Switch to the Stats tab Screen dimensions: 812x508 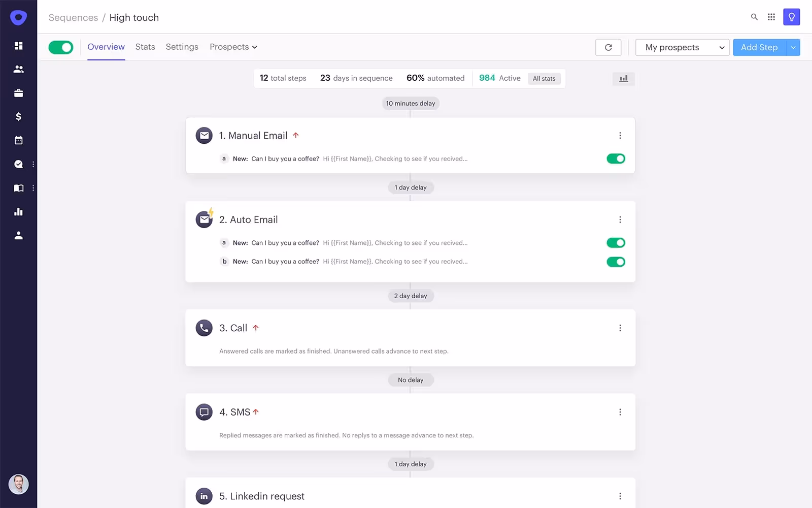pos(145,47)
